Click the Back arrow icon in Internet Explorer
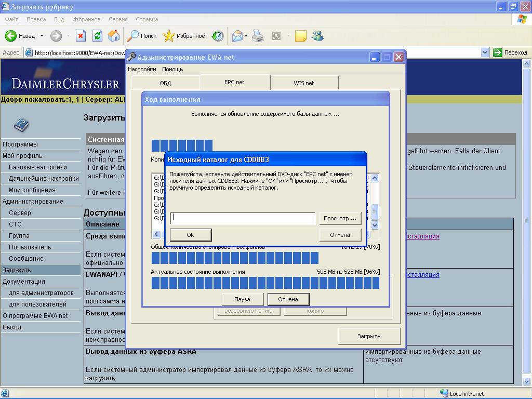 [10, 36]
